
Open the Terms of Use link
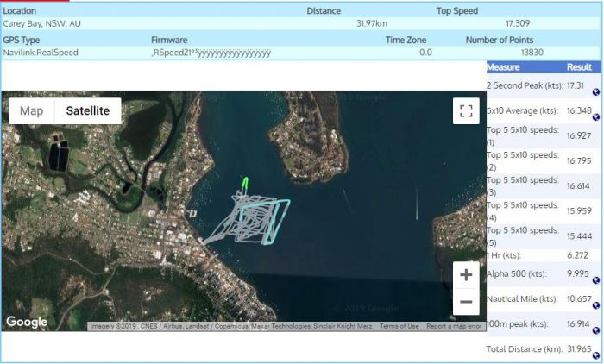point(400,326)
